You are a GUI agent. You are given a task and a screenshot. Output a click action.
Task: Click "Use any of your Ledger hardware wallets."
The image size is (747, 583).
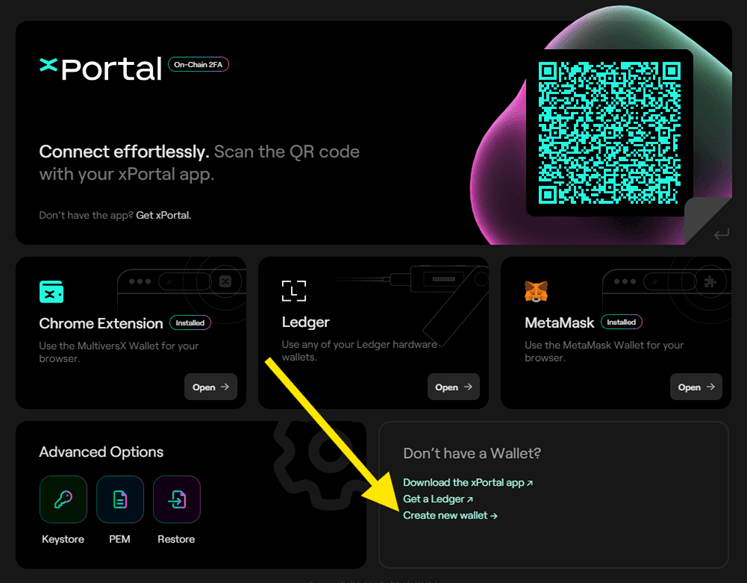(x=359, y=351)
